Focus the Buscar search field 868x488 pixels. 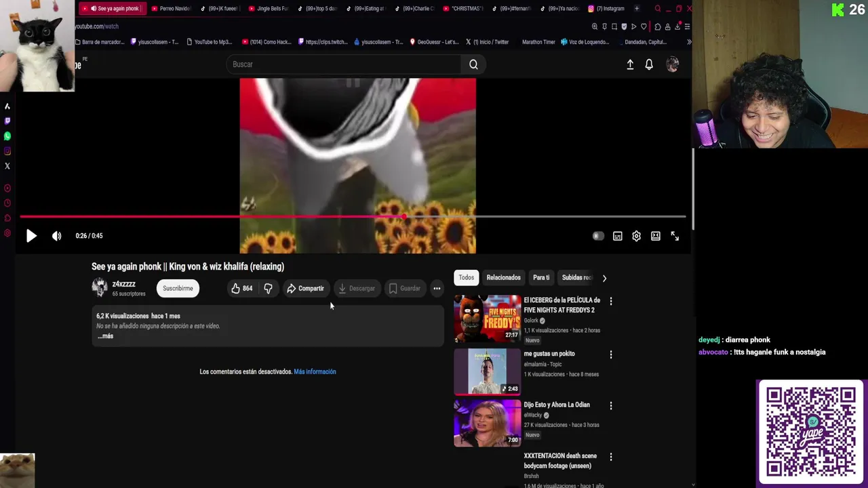[343, 64]
